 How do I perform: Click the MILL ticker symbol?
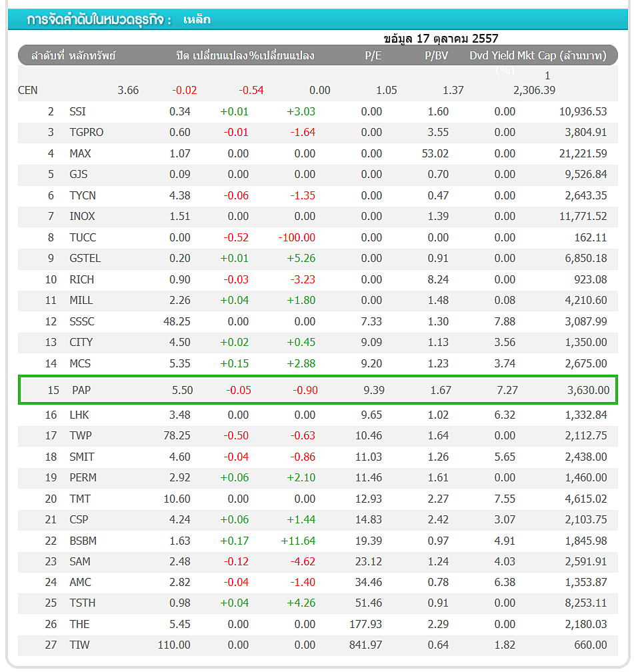[81, 300]
